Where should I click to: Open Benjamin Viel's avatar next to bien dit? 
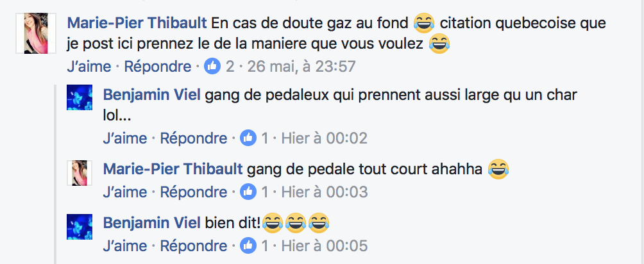[x=80, y=227]
